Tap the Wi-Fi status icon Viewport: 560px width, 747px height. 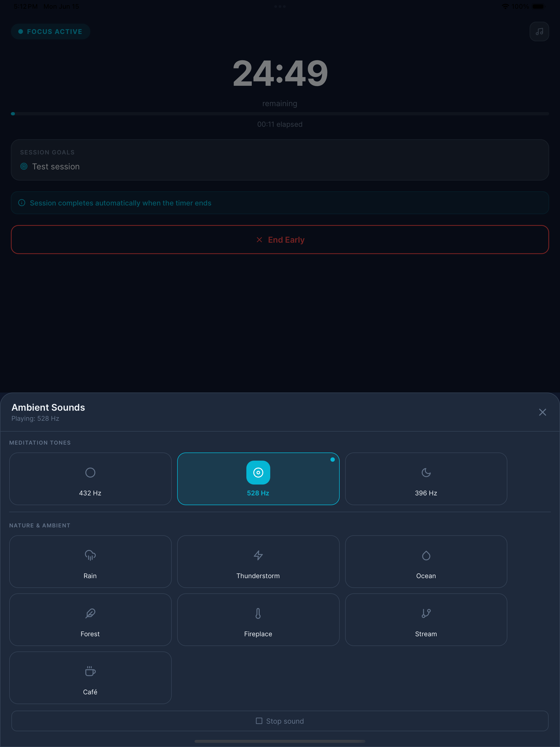[x=505, y=7]
